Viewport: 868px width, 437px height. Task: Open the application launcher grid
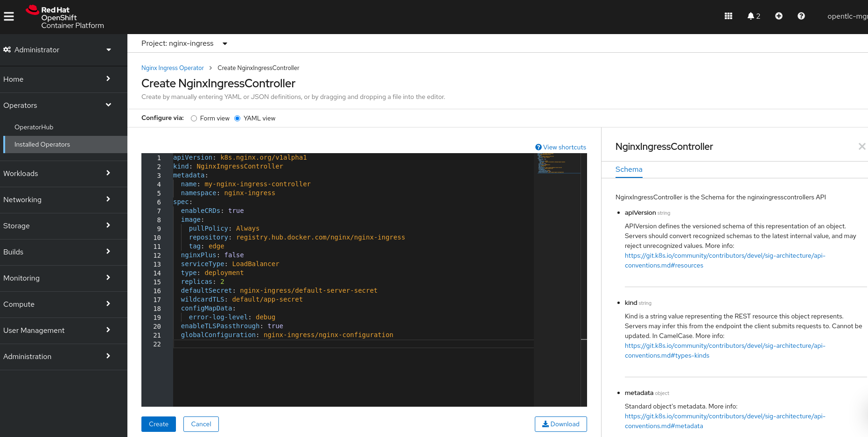pos(728,16)
